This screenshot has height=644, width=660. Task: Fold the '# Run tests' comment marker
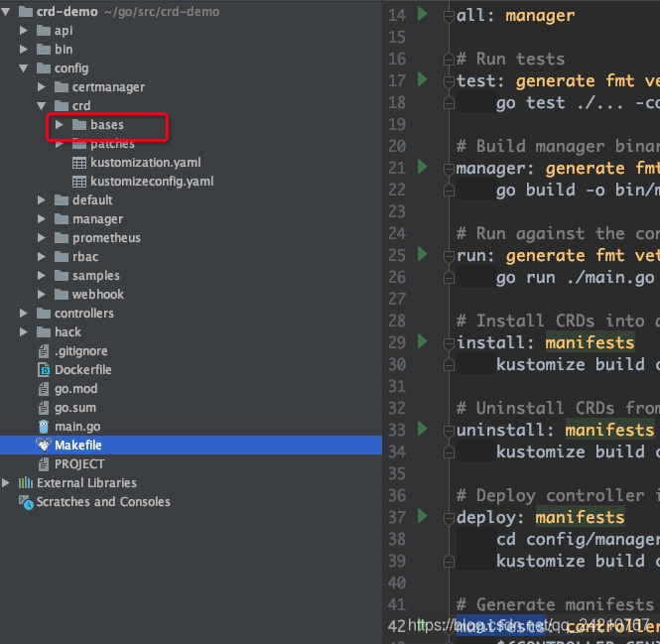coord(449,61)
